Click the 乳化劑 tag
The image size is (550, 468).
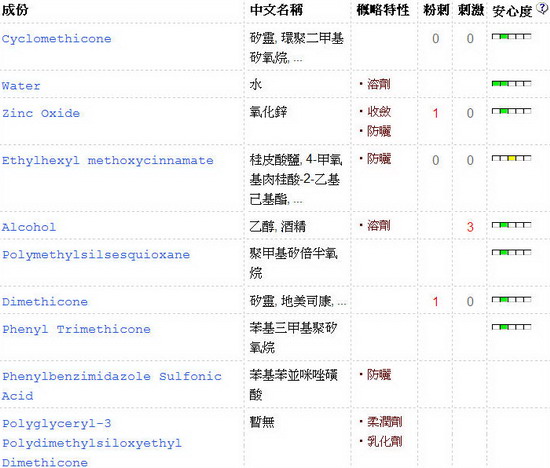pos(385,441)
